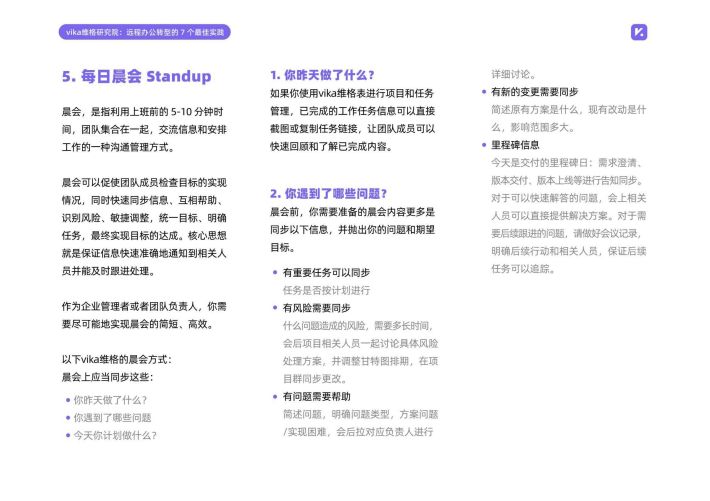Click bullet '你遇到了哪些问题'
The image size is (710, 501).
tap(112, 418)
